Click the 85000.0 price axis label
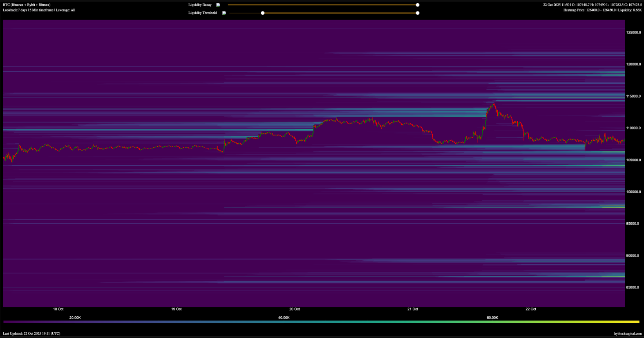 [x=633, y=287]
